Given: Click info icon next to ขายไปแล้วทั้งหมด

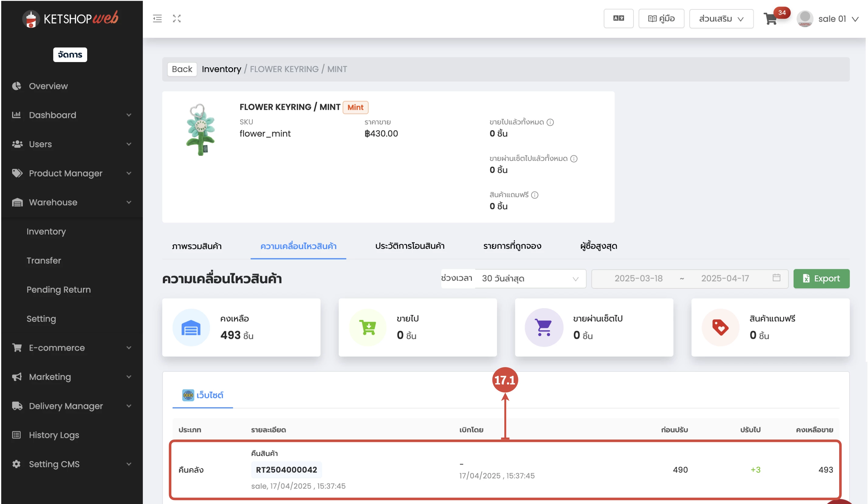Looking at the screenshot, I should pos(551,122).
